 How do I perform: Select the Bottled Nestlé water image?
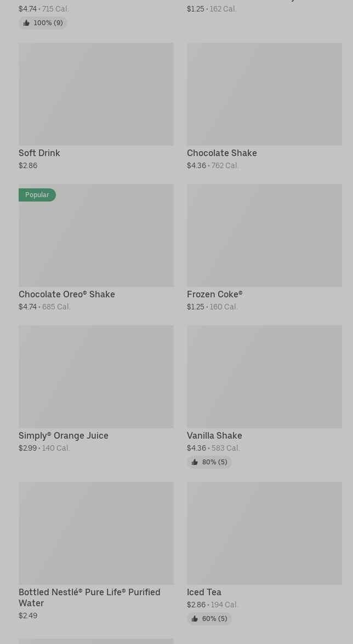(96, 533)
